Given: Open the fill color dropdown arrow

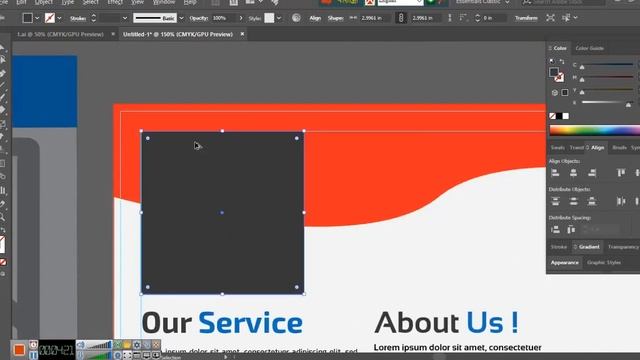Looking at the screenshot, I should pyautogui.click(x=37, y=18).
